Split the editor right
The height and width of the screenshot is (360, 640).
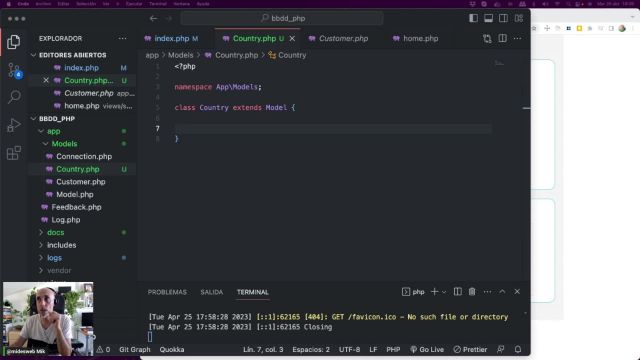pos(502,38)
